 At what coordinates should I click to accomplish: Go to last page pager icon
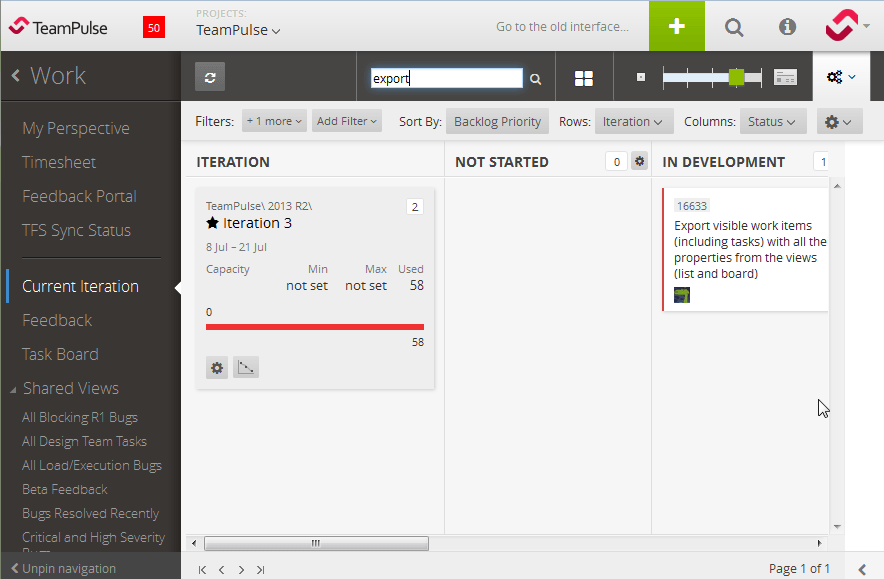260,570
